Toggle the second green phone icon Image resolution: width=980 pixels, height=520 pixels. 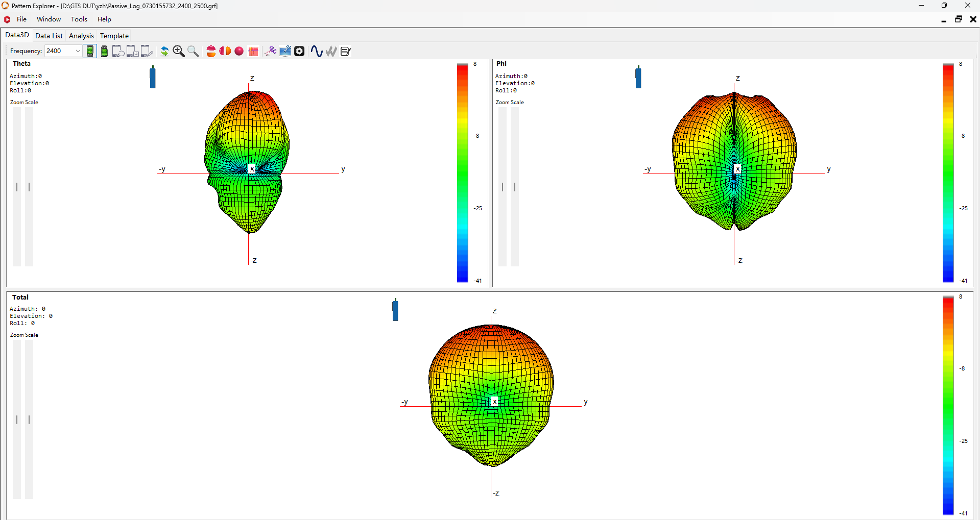[104, 51]
